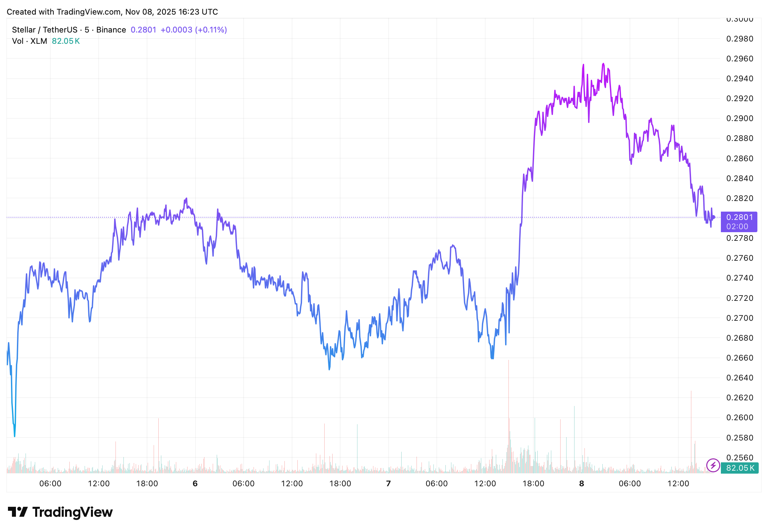Click the +0.0003 (+0.11%) change value
Screen dimensions: 768x532
[x=193, y=30]
